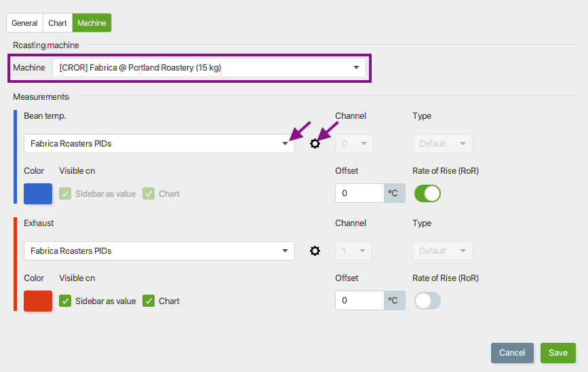Toggle Bean temp. Rate of Rise switch

(427, 193)
